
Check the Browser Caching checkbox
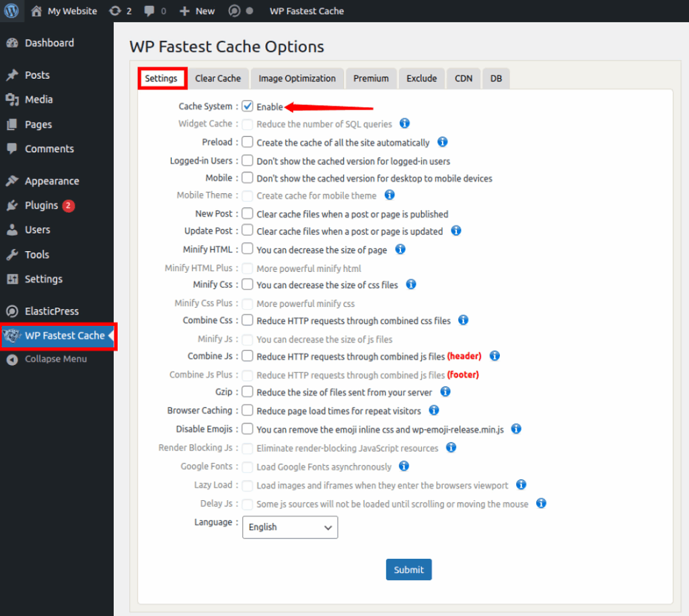[x=247, y=411]
